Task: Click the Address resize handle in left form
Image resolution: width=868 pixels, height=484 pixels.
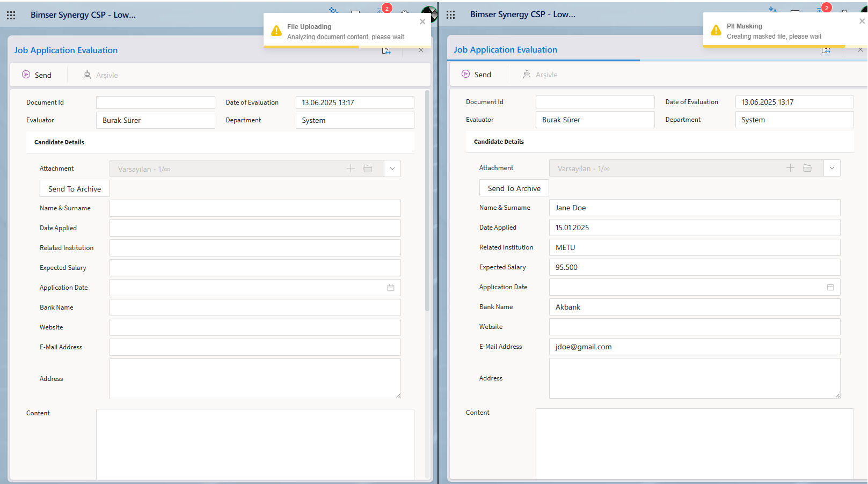Action: 398,396
